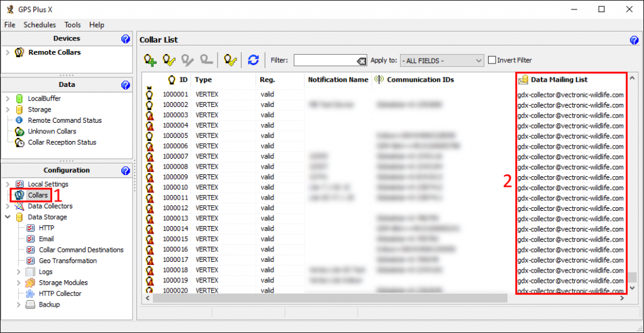This screenshot has width=644, height=333.
Task: Select Collars in the Configuration tree
Action: click(x=37, y=195)
